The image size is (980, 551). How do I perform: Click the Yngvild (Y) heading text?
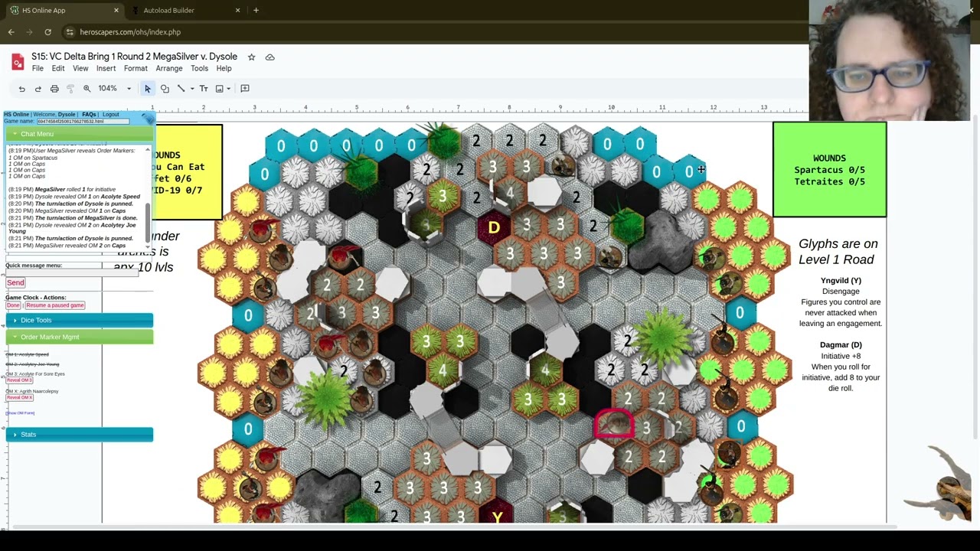[841, 281]
